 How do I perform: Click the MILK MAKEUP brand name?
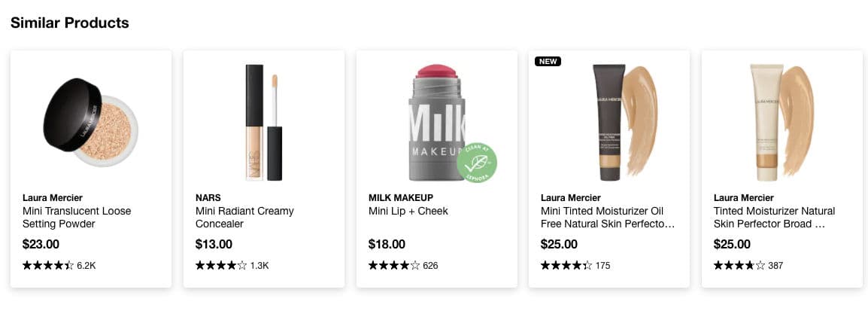[x=401, y=198]
